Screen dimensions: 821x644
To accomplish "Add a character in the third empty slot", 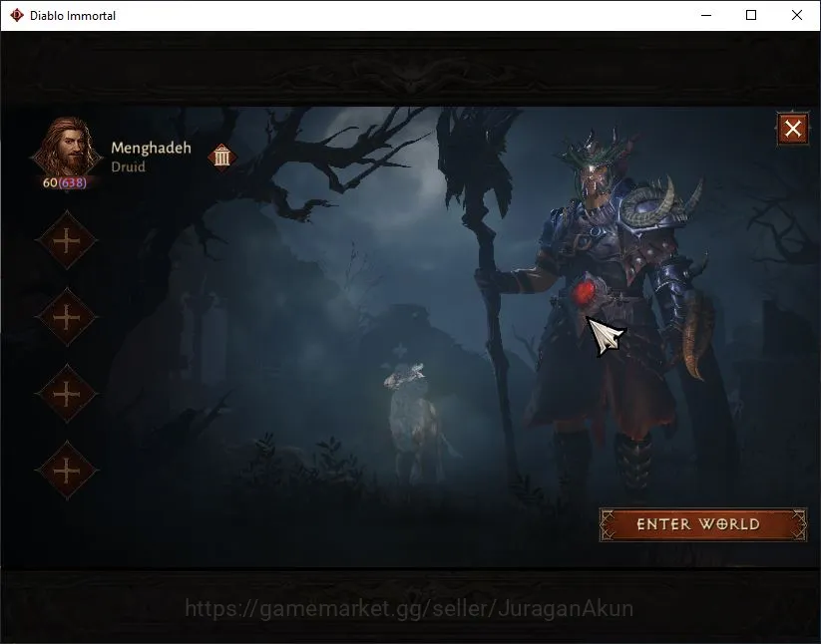I will 67,394.
